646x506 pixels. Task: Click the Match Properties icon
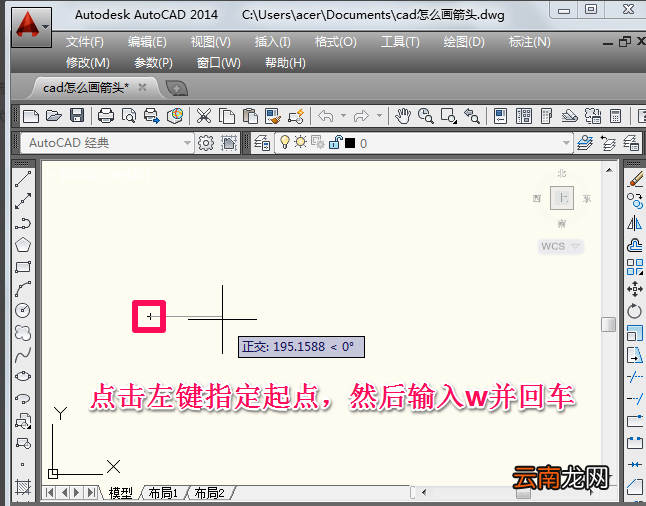(273, 116)
